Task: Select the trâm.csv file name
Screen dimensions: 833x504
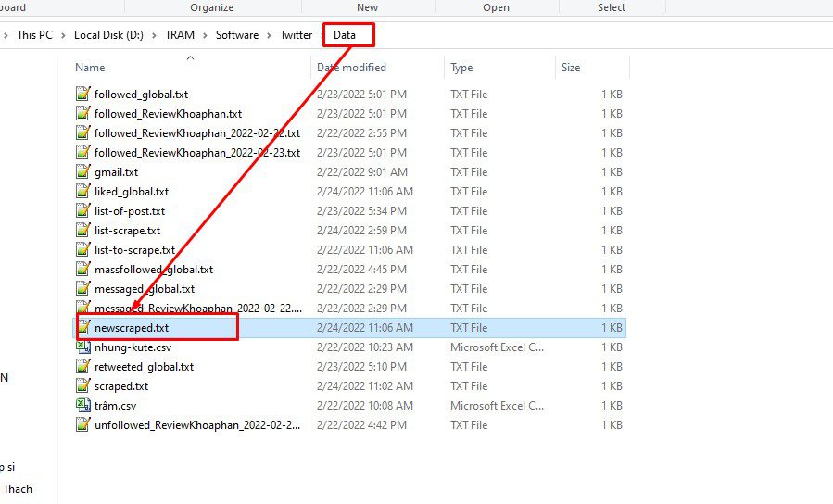Action: (x=115, y=406)
